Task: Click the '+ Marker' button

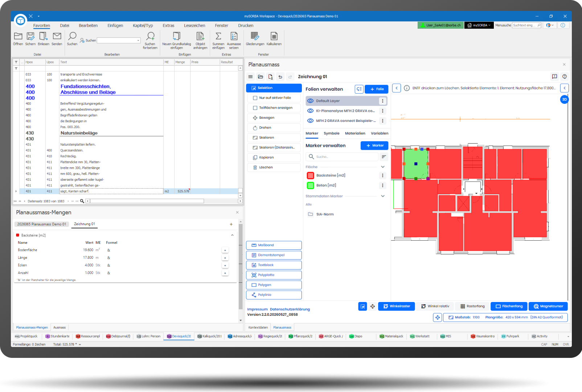Action: (x=374, y=146)
